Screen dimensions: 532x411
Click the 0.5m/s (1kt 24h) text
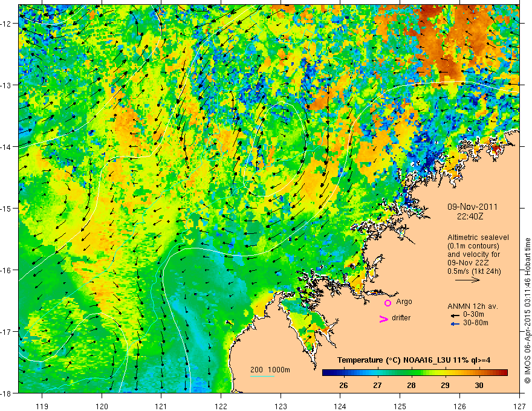point(475,271)
